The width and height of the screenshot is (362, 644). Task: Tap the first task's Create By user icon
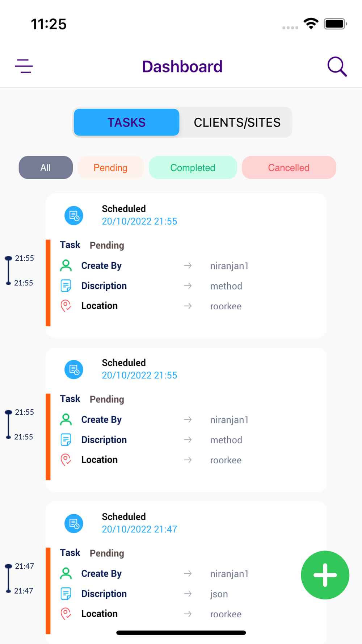point(66,266)
